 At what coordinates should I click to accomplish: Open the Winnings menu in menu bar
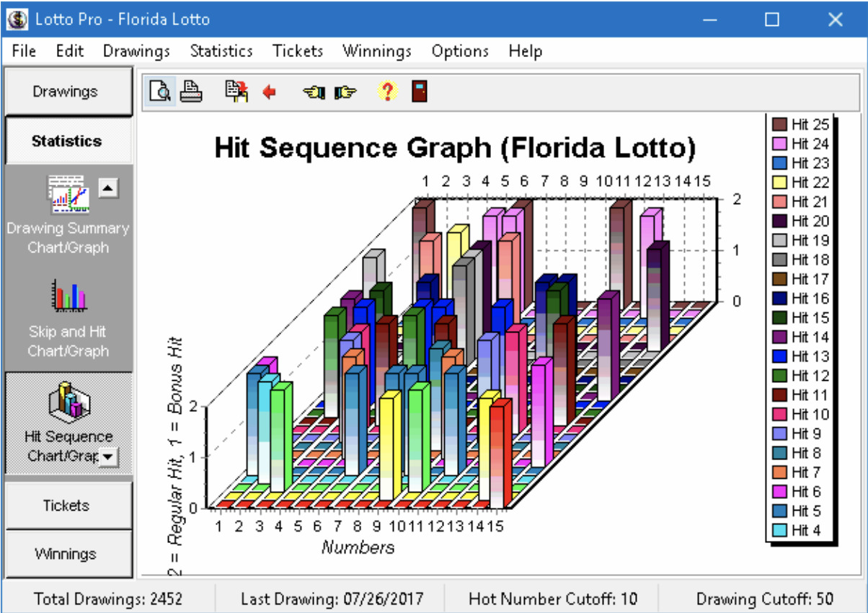[377, 51]
